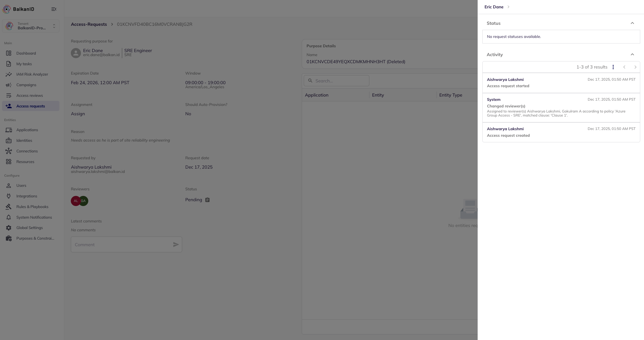
Task: Collapse the sidebar with the menu icon
Action: 54,9
